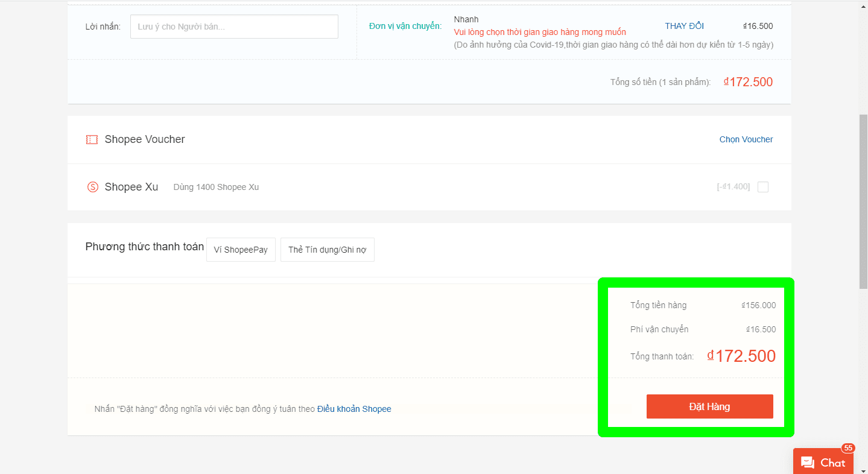Click the 55 unread chat badge

click(848, 448)
